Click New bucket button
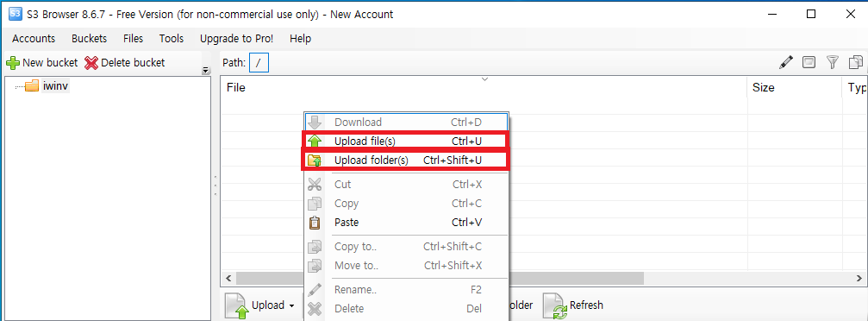Image resolution: width=868 pixels, height=321 pixels. (41, 63)
